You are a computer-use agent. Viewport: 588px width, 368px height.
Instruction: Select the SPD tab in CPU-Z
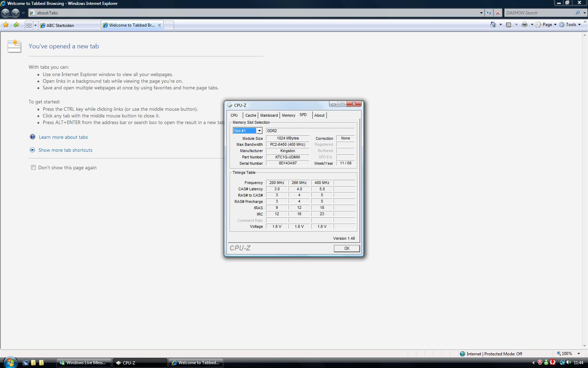303,115
